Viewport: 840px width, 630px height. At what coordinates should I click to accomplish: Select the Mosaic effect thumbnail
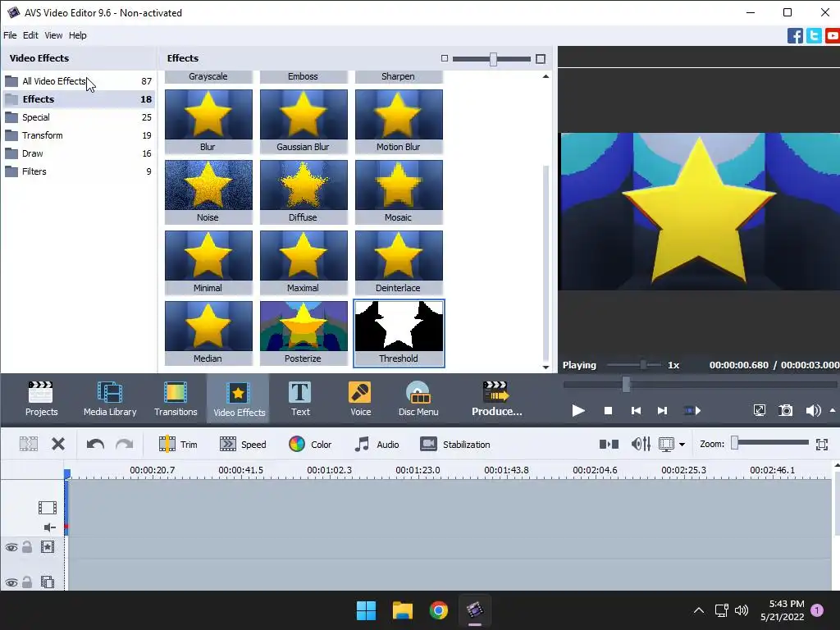coord(399,192)
